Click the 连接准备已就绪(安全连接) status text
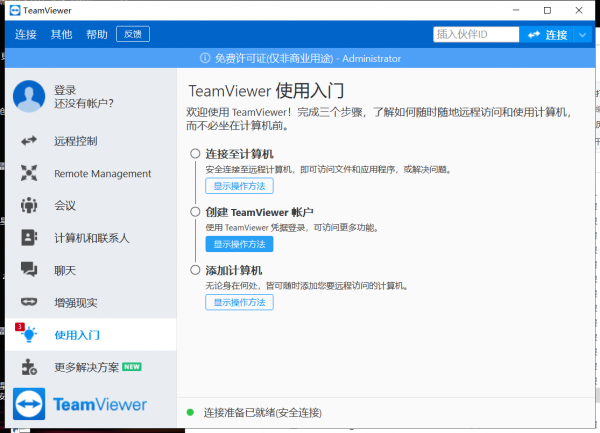The image size is (600, 433). [x=263, y=412]
